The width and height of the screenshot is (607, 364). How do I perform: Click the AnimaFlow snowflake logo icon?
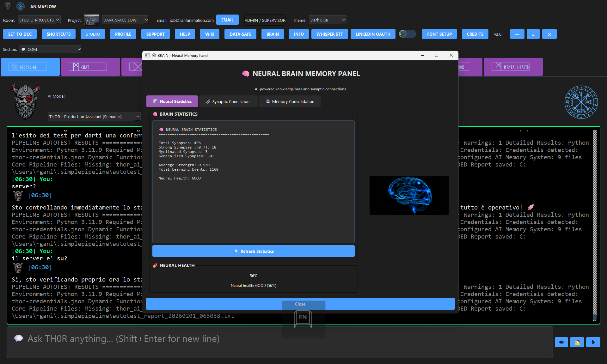tap(21, 6)
